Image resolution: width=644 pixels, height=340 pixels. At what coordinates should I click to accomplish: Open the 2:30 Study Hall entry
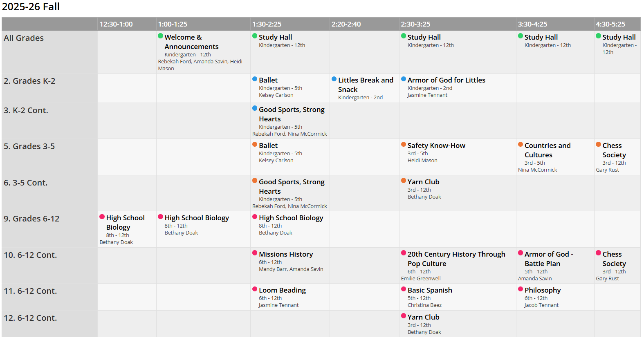(x=424, y=37)
